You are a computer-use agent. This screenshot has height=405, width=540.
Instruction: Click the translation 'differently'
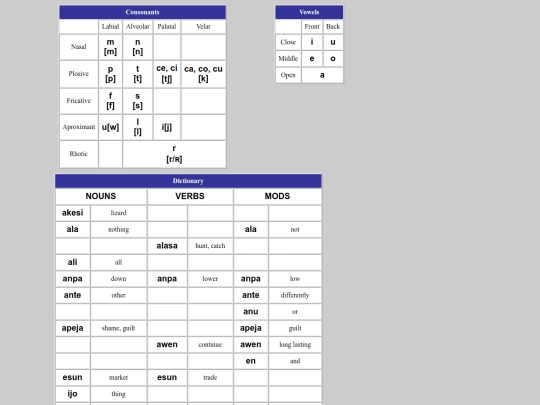pos(295,295)
